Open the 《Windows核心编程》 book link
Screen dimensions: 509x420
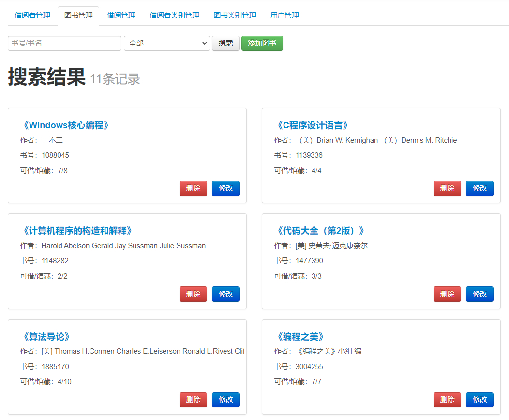tap(65, 125)
